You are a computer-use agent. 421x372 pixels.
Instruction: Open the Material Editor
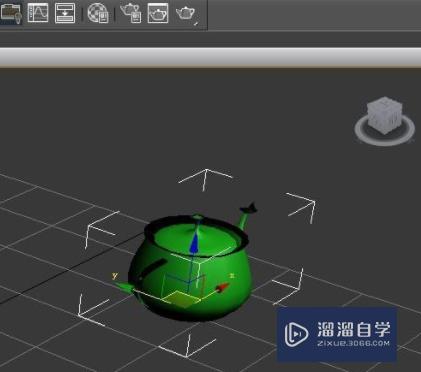[98, 13]
